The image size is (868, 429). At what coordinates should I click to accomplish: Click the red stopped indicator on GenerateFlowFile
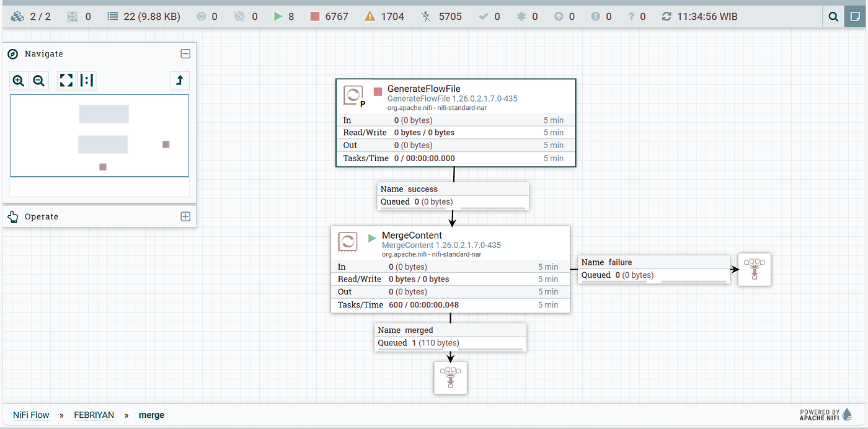(378, 92)
